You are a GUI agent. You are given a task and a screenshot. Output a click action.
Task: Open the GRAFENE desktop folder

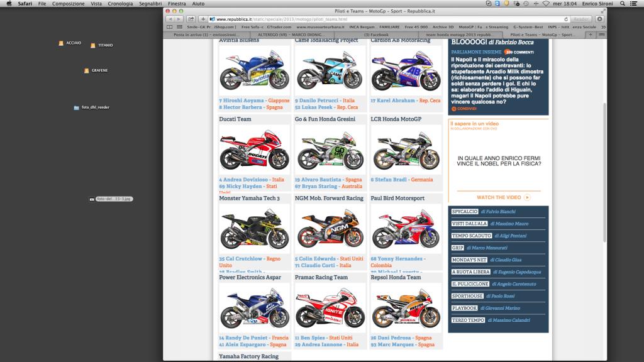(x=96, y=70)
